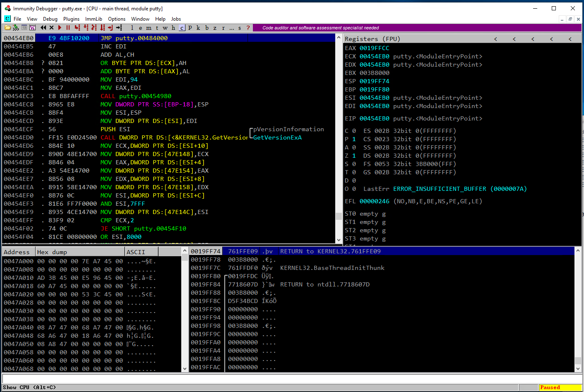Viewport: 584px width, 392px height.
Task: Select the JMP putty.00484000 instruction line
Action: [168, 38]
